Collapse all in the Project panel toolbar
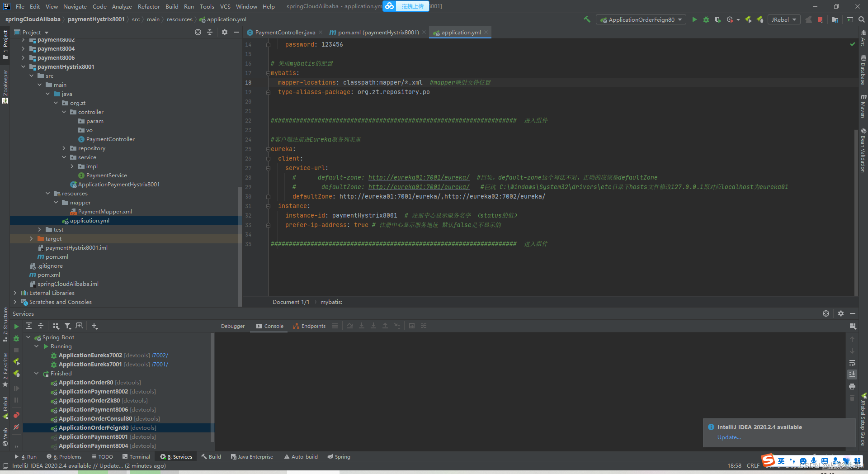Screen dimensions: 868x474 (210, 32)
